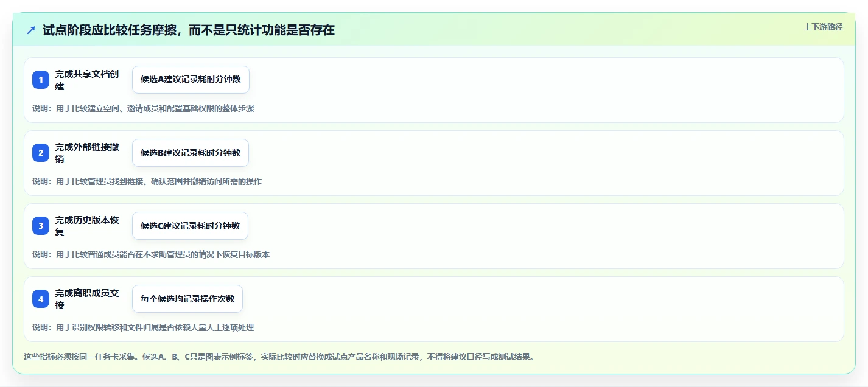868x387 pixels.
Task: Click the 每个候选均记录操作次数 chip
Action: (x=187, y=299)
